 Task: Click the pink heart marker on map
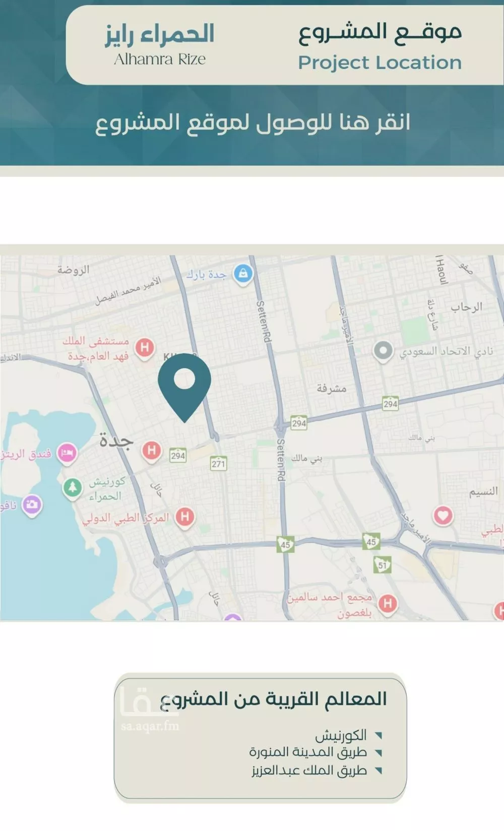click(x=443, y=516)
